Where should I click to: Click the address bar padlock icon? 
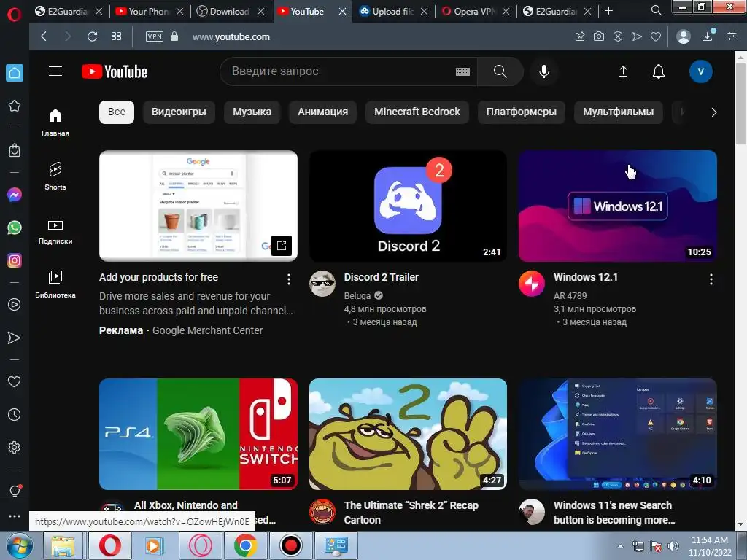[174, 36]
